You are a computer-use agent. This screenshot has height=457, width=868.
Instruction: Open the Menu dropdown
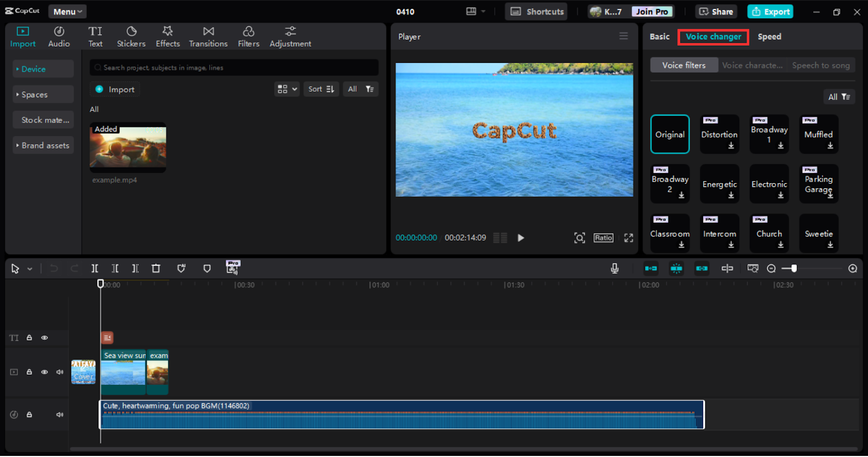(x=67, y=11)
